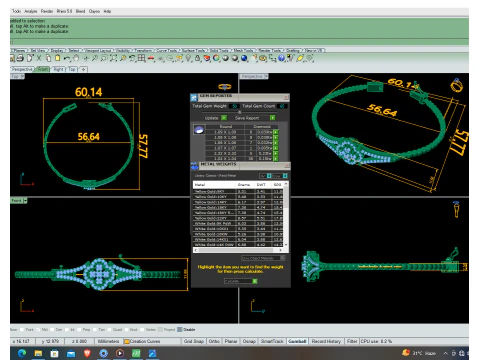The image size is (480, 360).
Task: Open Brave browser from the taskbar
Action: 87,353
